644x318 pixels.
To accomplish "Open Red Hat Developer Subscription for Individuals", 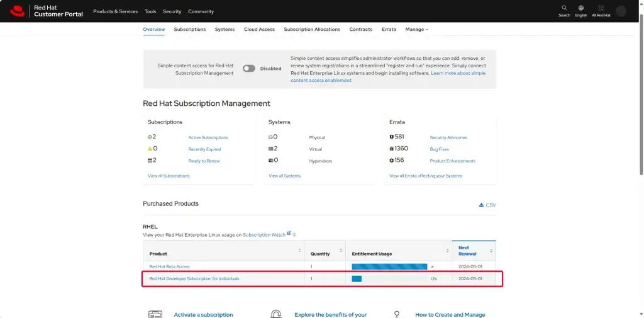I will pyautogui.click(x=194, y=278).
